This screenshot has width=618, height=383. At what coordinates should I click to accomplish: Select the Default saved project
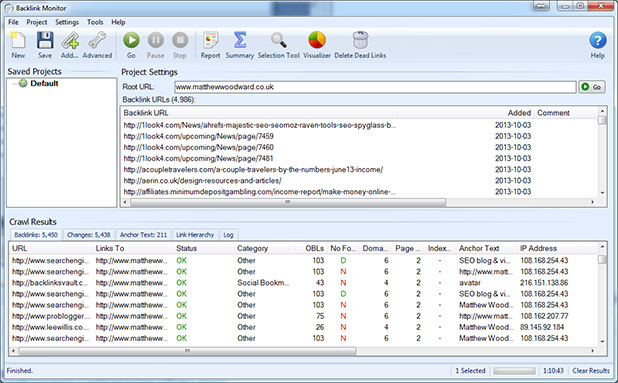coord(44,83)
